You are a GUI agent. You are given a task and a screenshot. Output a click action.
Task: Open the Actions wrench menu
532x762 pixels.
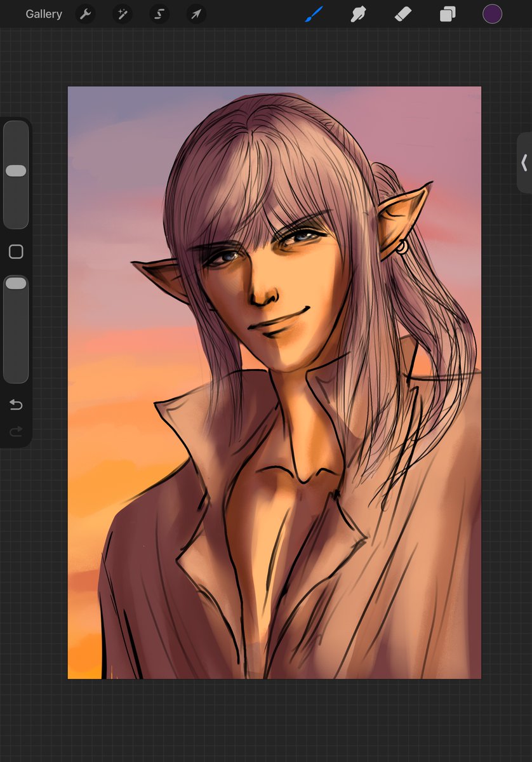point(85,14)
